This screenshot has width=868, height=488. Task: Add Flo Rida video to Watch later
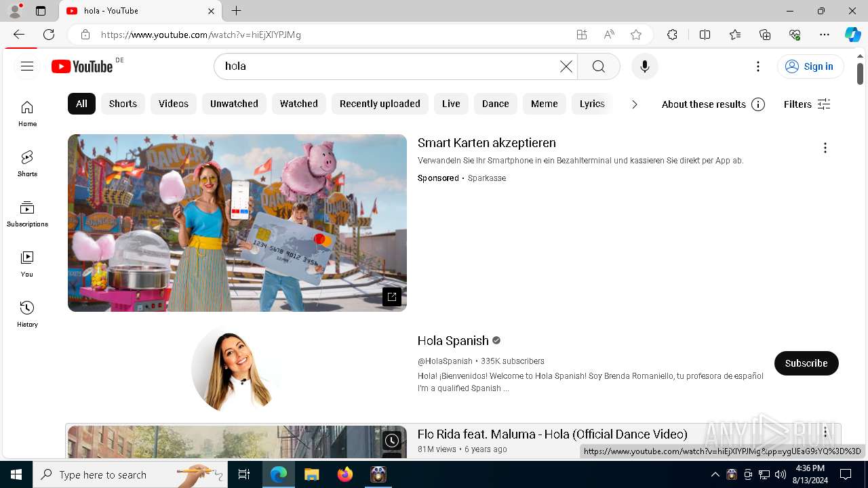coord(392,441)
